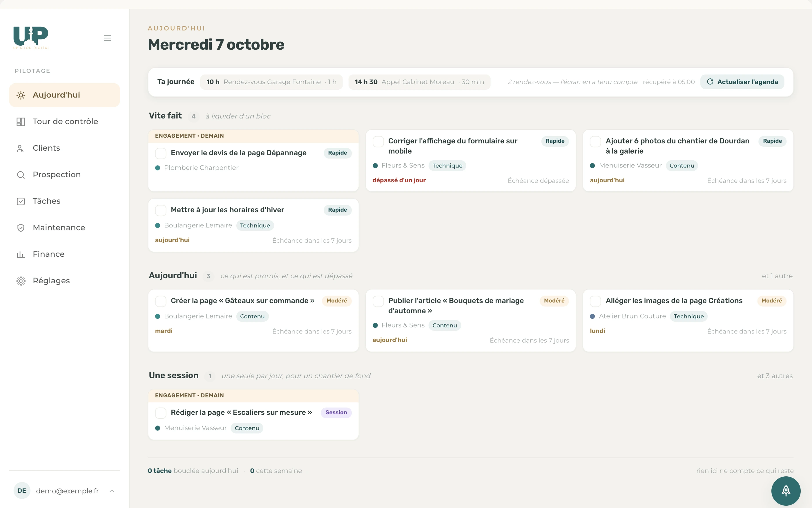Click the refresh icon in Actualiser l'agenda
The height and width of the screenshot is (508, 812).
[710, 82]
